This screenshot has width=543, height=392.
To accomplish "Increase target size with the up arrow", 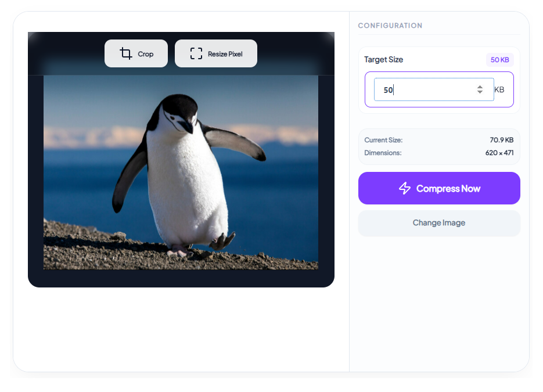I will (x=480, y=87).
